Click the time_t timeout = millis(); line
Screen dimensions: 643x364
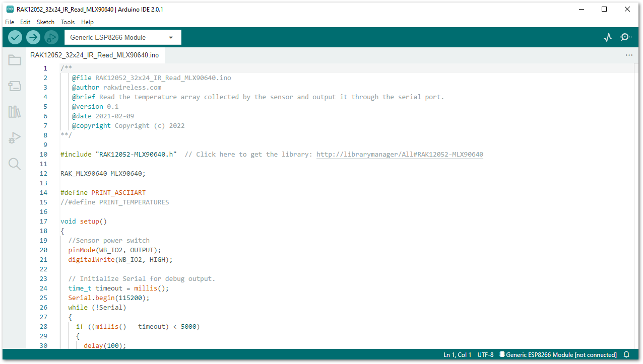point(118,288)
